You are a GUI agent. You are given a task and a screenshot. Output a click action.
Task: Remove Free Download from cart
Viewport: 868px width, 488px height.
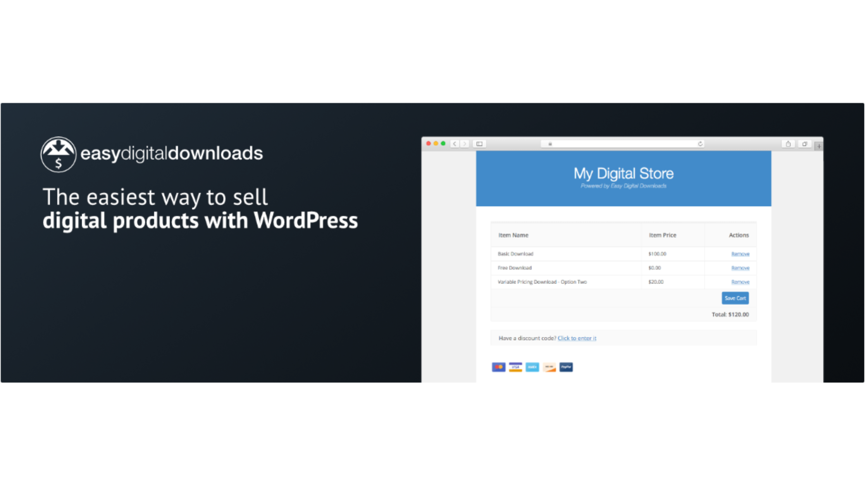(740, 268)
